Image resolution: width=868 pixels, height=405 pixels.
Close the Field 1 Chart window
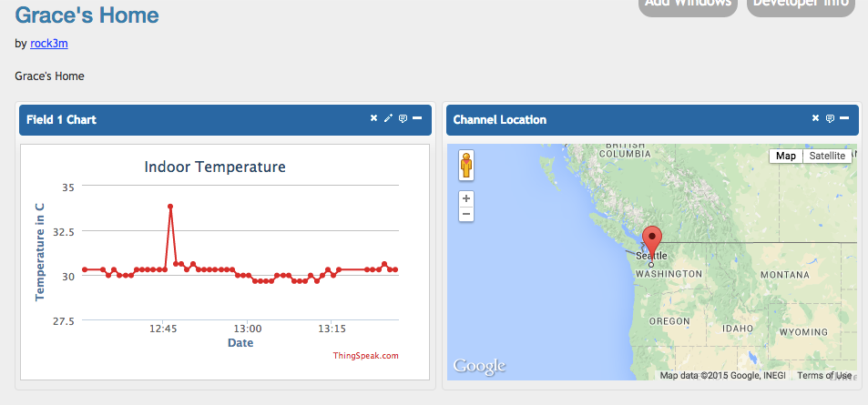(373, 118)
